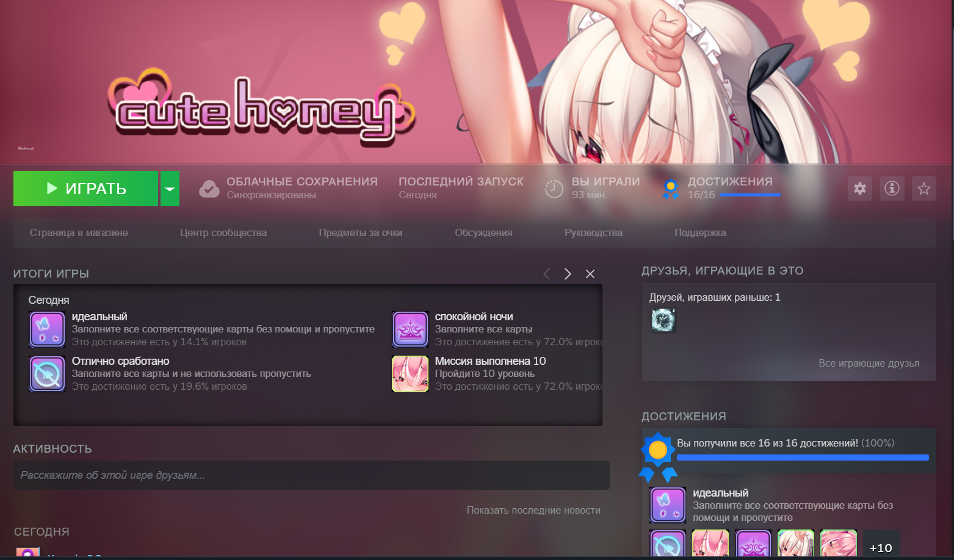Close the Итоги игры summary panel

(x=590, y=274)
